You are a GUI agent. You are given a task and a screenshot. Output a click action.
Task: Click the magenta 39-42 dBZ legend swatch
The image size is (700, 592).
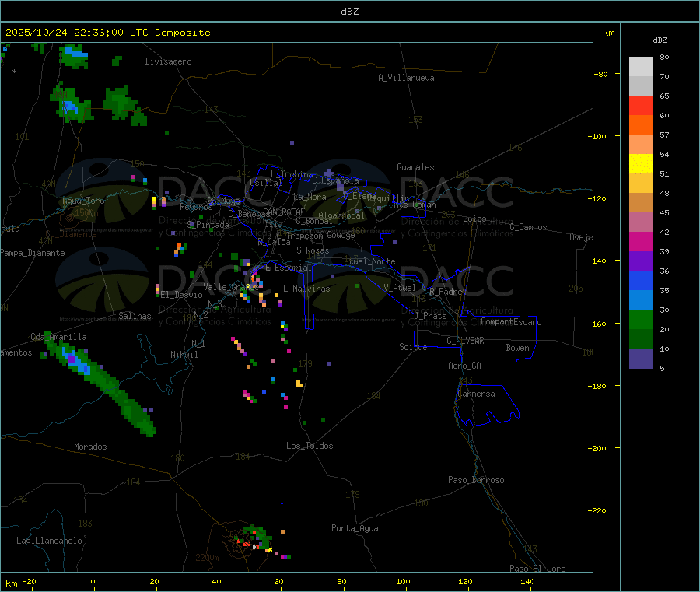tap(641, 241)
